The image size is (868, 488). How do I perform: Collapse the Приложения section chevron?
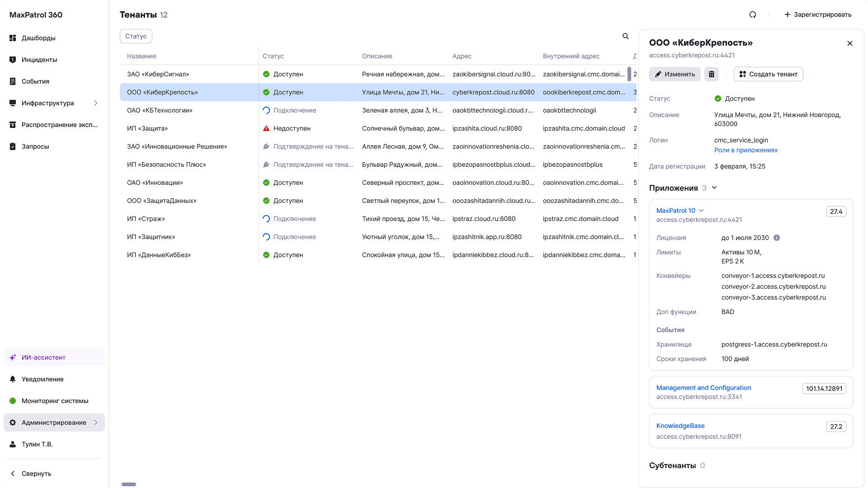tap(714, 188)
